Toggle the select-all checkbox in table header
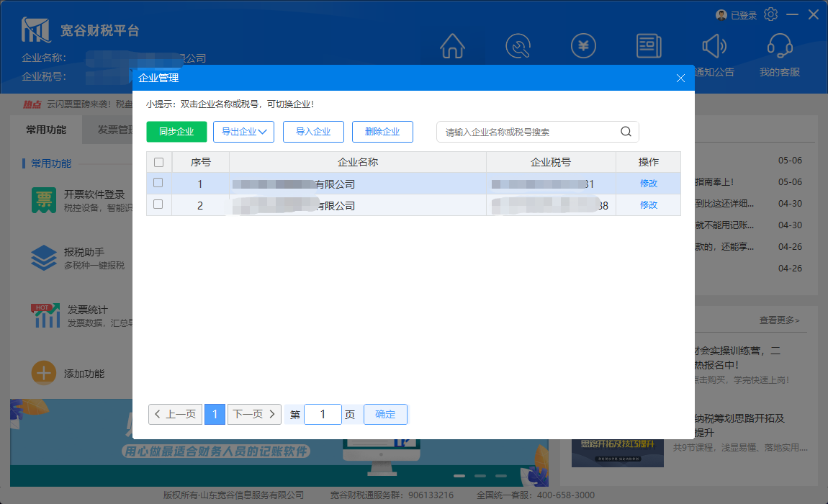 point(158,162)
